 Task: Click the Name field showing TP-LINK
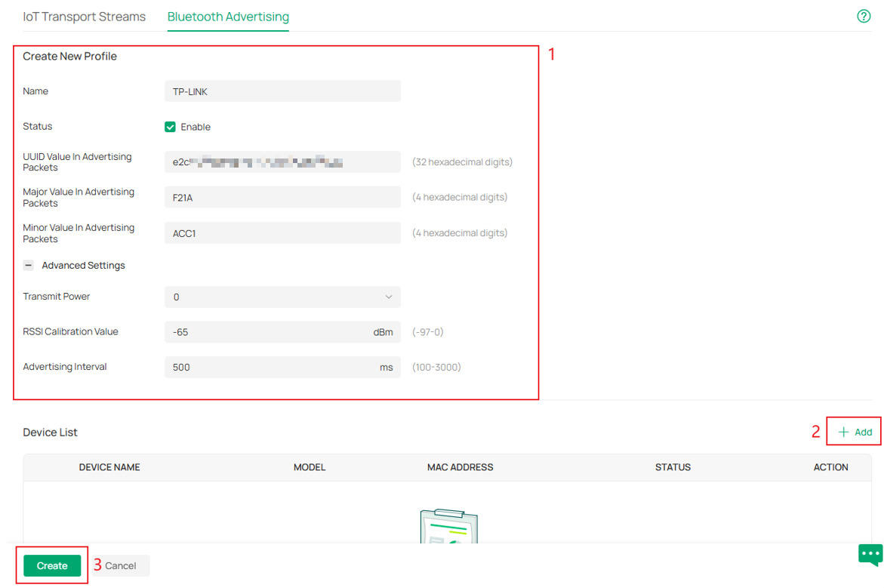click(282, 91)
